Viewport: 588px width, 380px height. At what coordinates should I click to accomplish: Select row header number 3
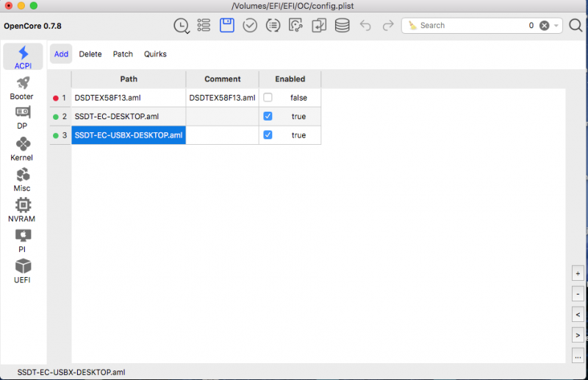coord(60,135)
